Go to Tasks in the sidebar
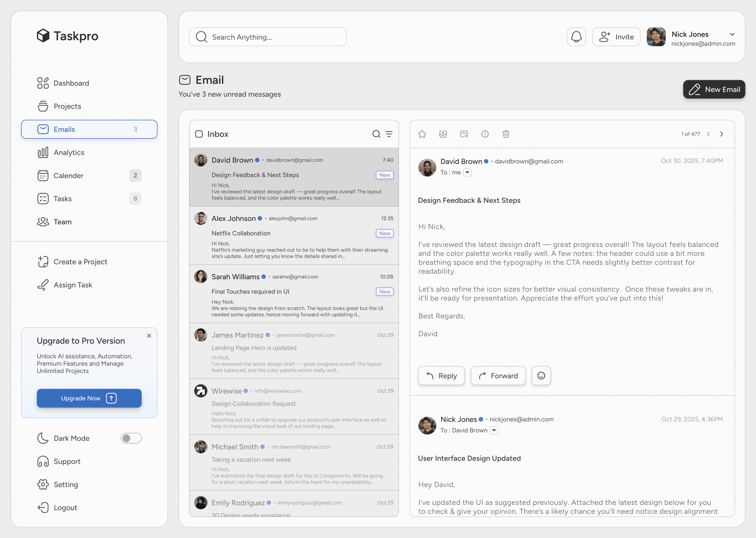The height and width of the screenshot is (538, 756). click(x=62, y=199)
